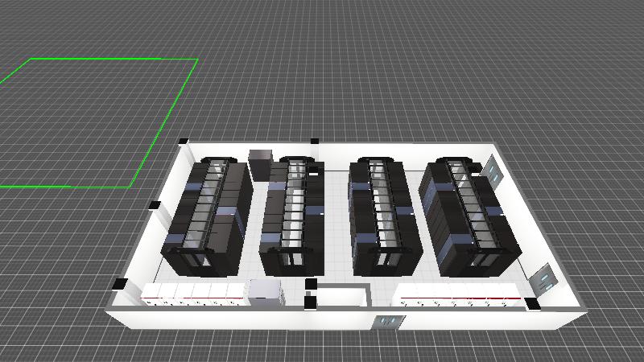Click the black pillar at front-left room corner

120,283
